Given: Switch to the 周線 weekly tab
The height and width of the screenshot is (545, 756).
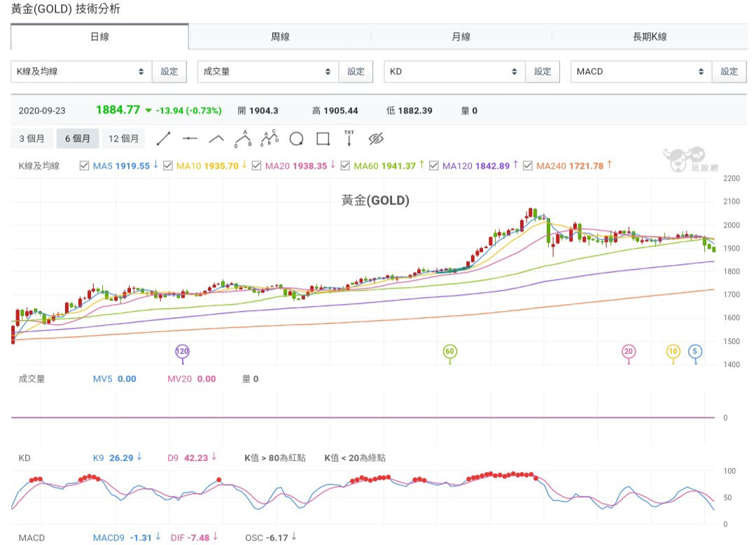Looking at the screenshot, I should tap(280, 36).
